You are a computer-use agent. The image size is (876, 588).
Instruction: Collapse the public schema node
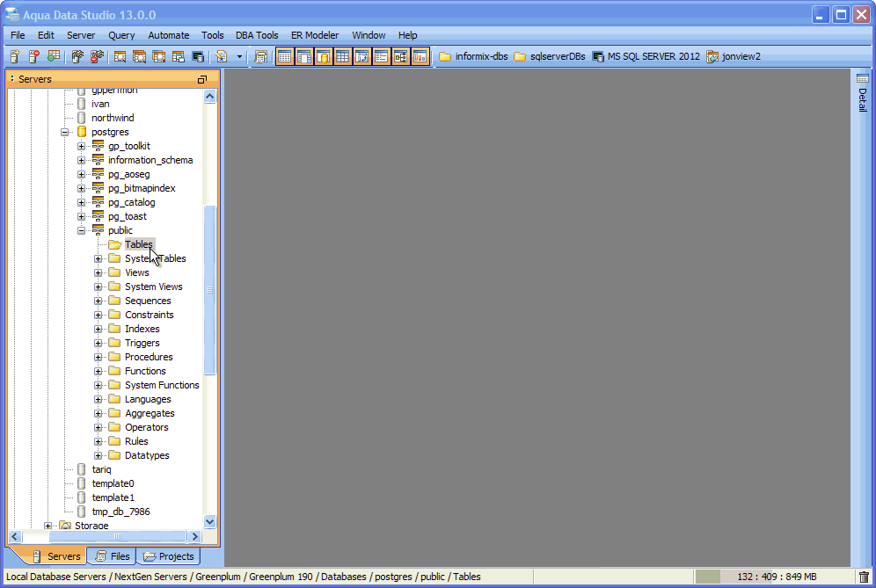[82, 230]
